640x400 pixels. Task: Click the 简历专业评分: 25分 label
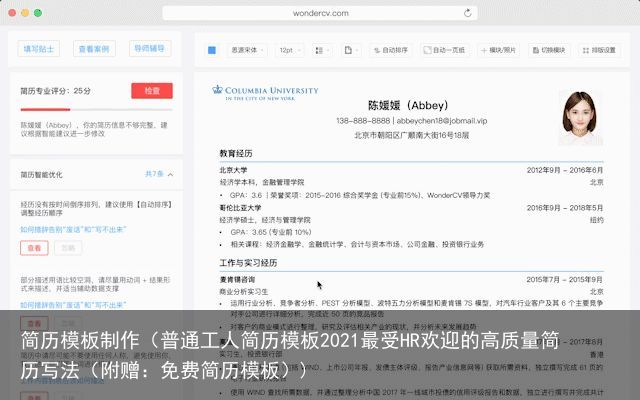[x=56, y=91]
